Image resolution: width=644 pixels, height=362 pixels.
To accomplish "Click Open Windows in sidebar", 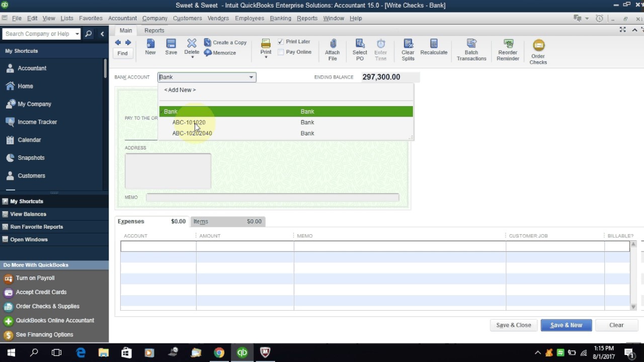I will point(29,240).
